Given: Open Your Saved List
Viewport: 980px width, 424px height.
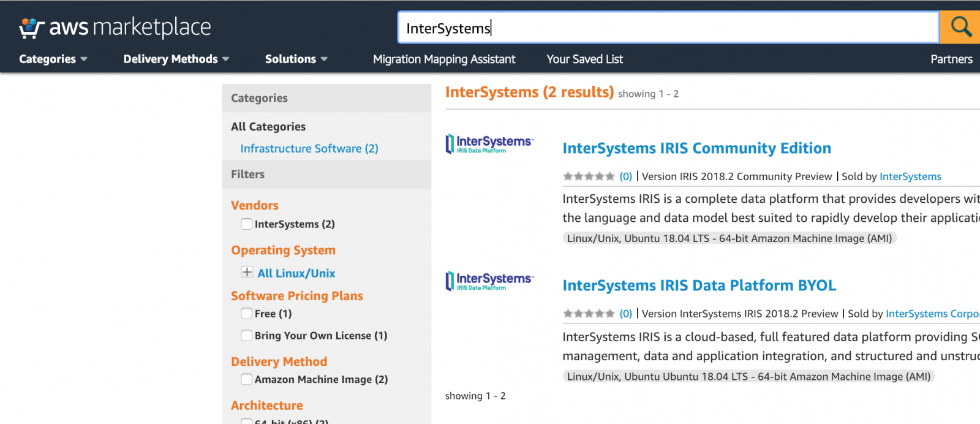Looking at the screenshot, I should pos(584,59).
